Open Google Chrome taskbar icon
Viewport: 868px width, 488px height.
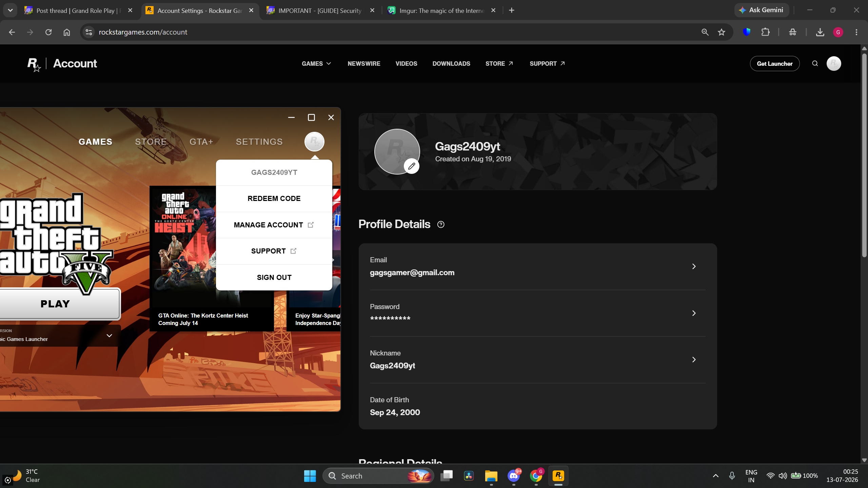536,476
